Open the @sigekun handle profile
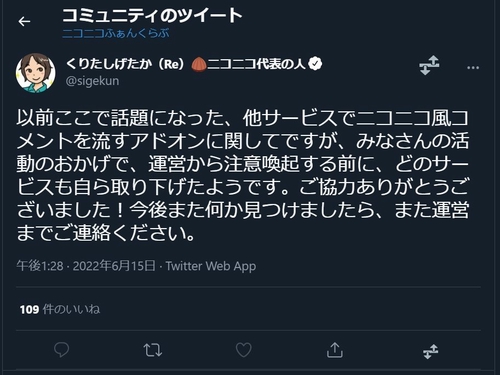Image resolution: width=500 pixels, height=375 pixels. click(92, 81)
